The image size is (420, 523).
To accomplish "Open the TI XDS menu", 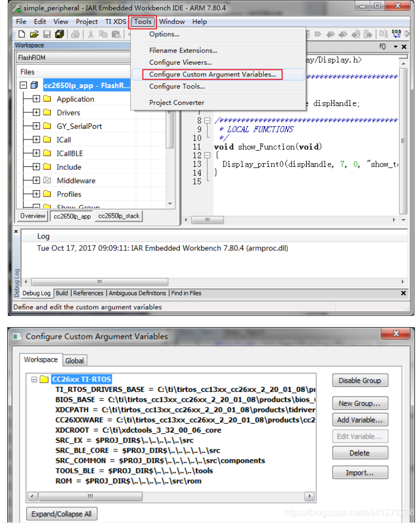I will 116,22.
